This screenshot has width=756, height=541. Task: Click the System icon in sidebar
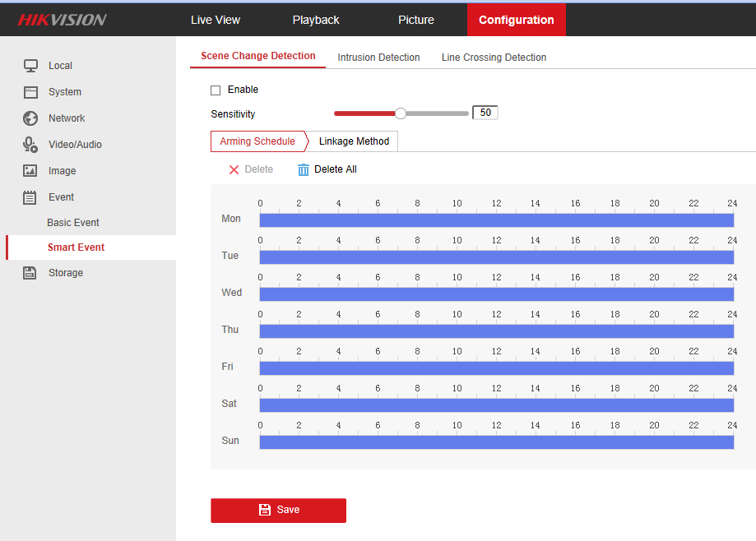pos(30,92)
